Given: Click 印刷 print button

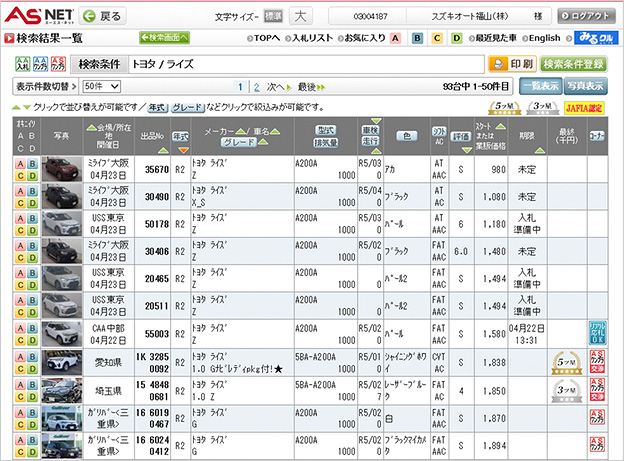Looking at the screenshot, I should [513, 64].
